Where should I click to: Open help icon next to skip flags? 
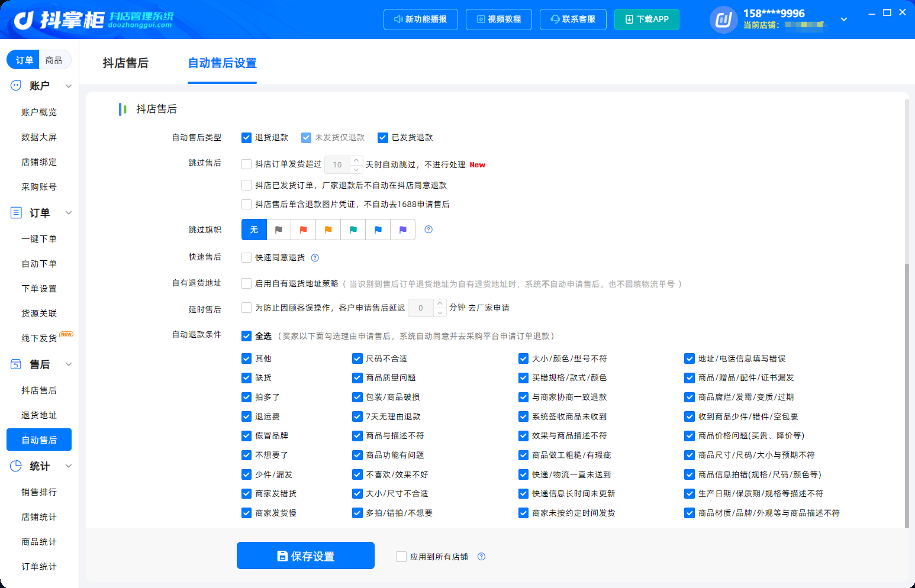pyautogui.click(x=429, y=230)
